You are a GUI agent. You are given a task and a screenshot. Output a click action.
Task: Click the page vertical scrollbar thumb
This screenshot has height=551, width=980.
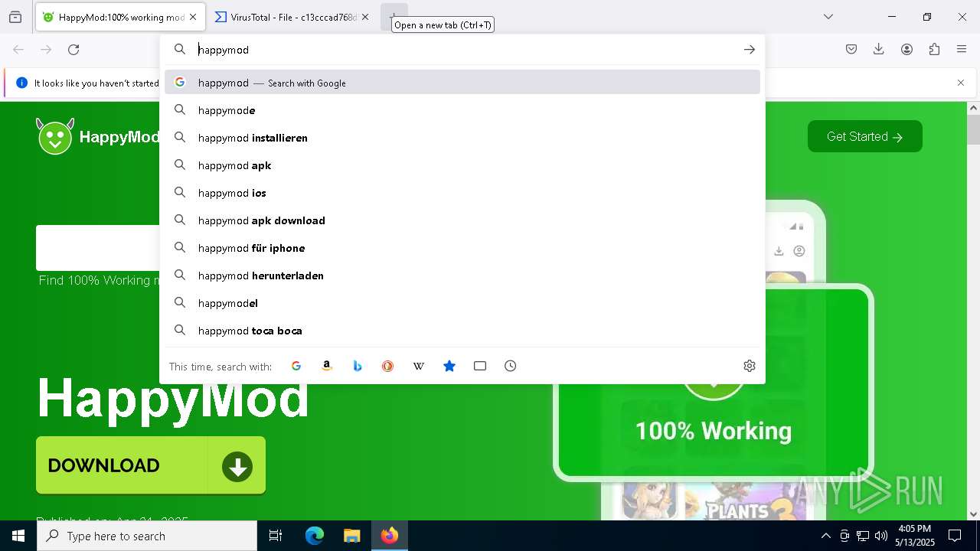[x=973, y=130]
